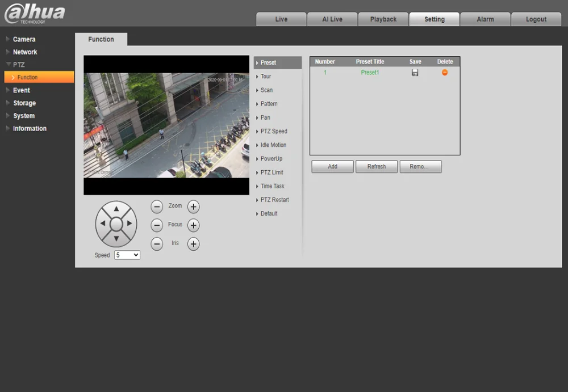Select Function under PTZ

point(39,77)
